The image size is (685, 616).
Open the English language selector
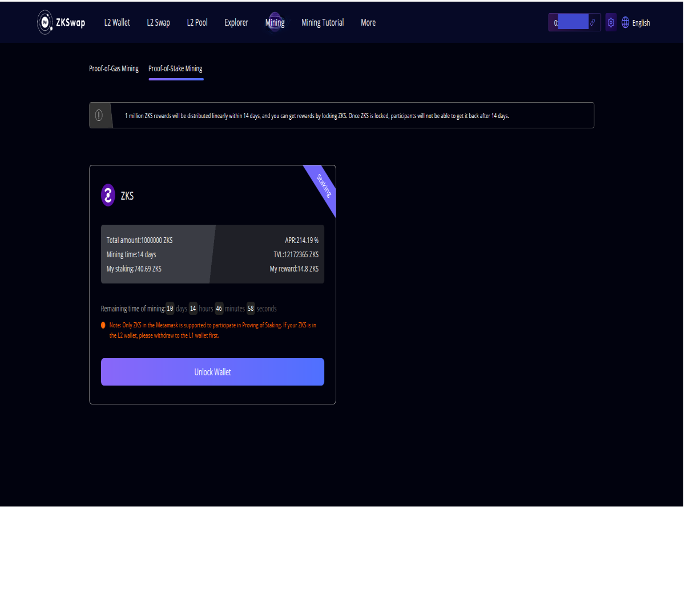641,23
